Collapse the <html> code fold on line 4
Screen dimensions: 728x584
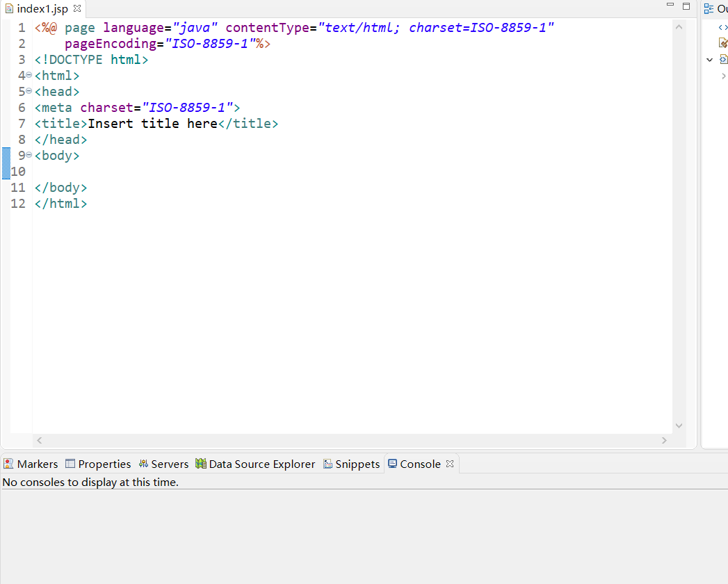point(29,75)
